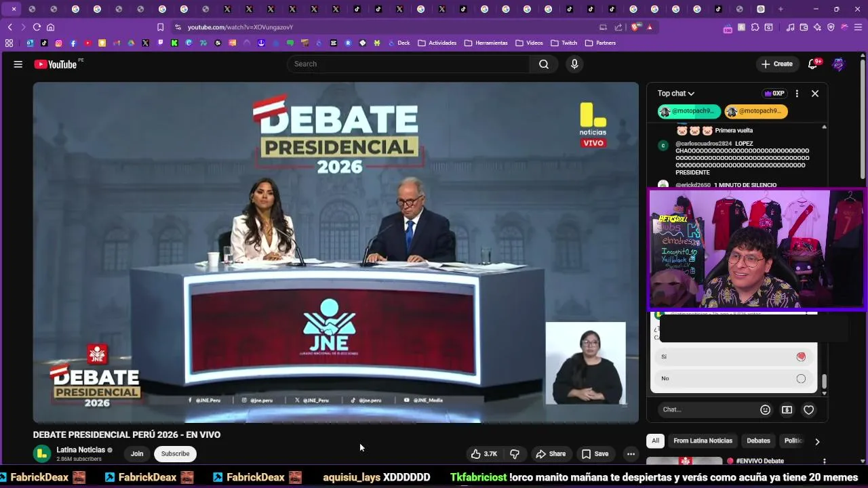Share the debate video
Screen dimensions: 868x488
tap(550, 454)
